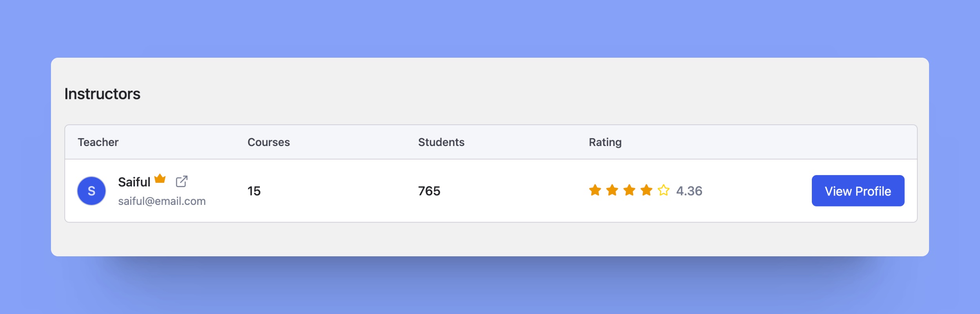Select the Saiful teacher name
The width and height of the screenshot is (980, 314).
pos(134,182)
